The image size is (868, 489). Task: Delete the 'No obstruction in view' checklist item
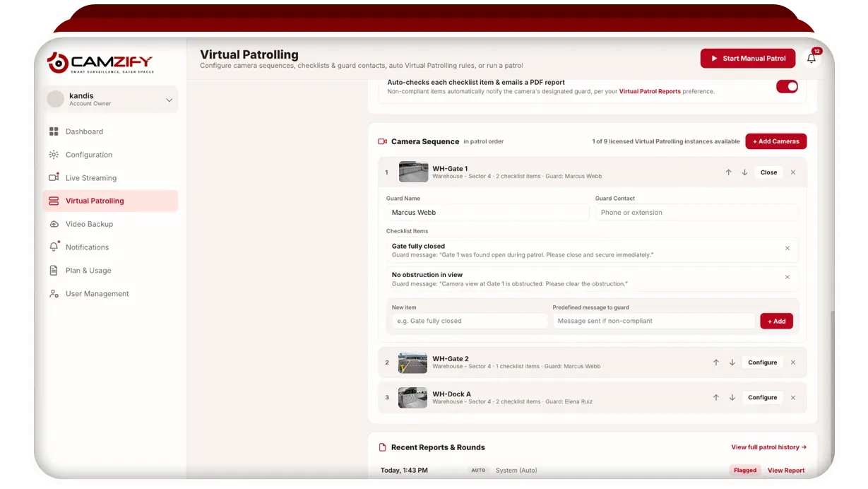point(787,277)
